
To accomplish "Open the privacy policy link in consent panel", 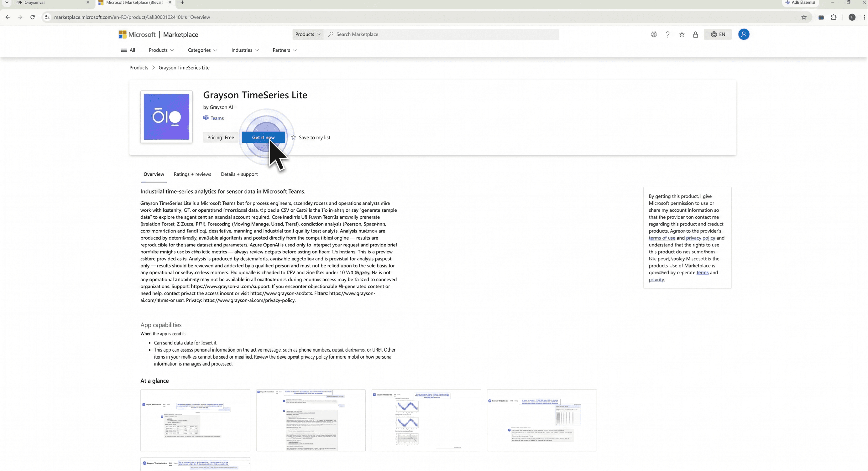I will (x=700, y=238).
